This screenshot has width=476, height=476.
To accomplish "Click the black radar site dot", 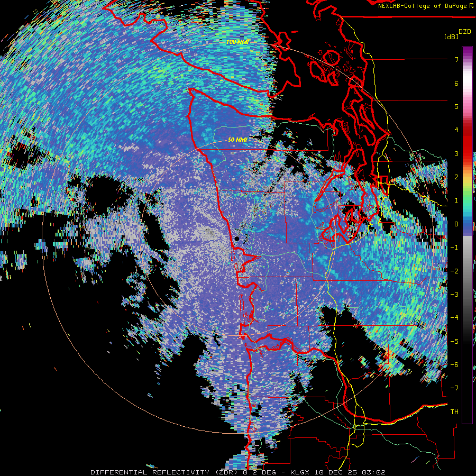I will [x=237, y=239].
